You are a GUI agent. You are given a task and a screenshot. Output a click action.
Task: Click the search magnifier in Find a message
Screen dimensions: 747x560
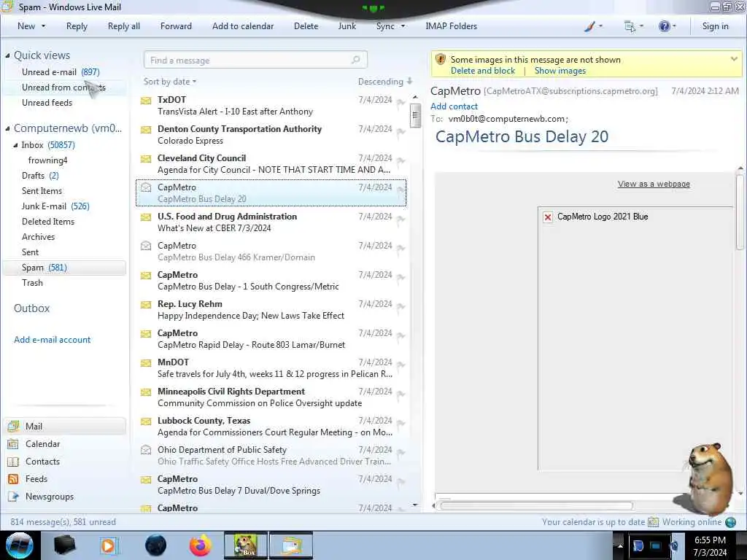point(356,60)
